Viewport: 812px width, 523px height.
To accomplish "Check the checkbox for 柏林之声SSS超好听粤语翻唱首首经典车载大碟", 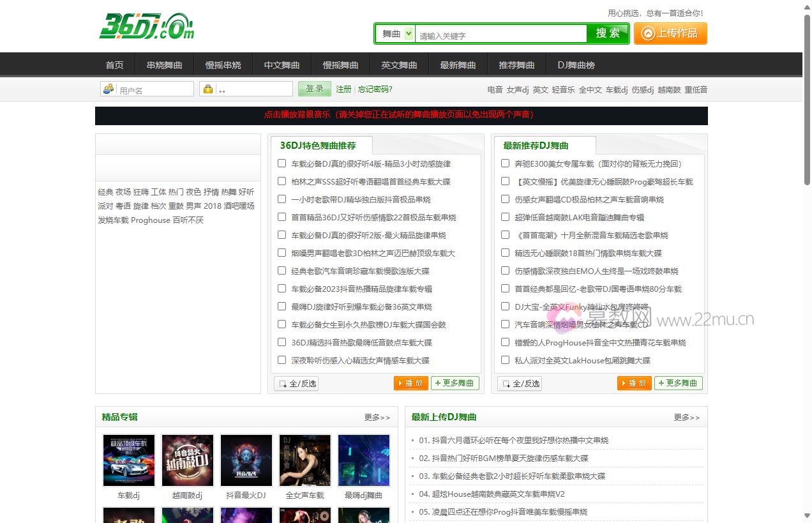I will pyautogui.click(x=282, y=181).
